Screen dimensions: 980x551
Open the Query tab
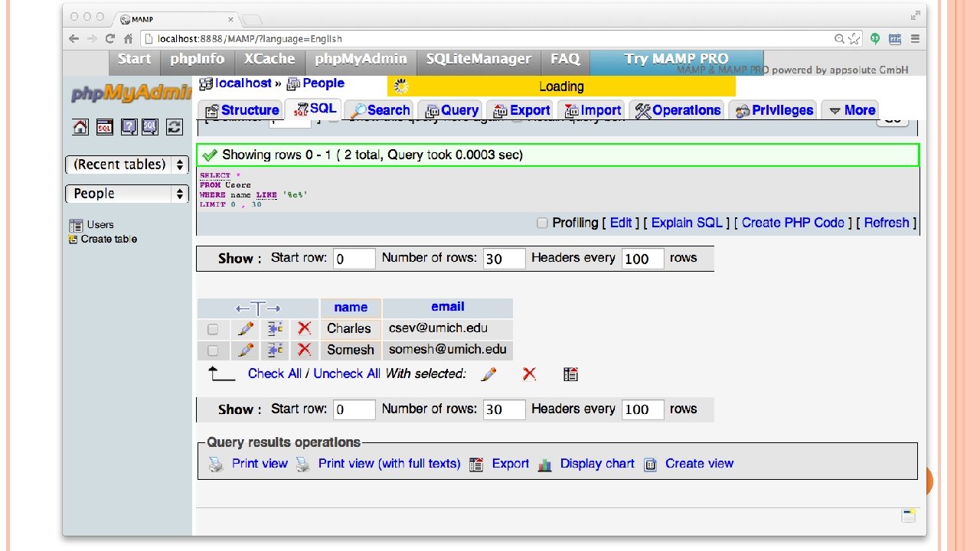click(x=452, y=110)
